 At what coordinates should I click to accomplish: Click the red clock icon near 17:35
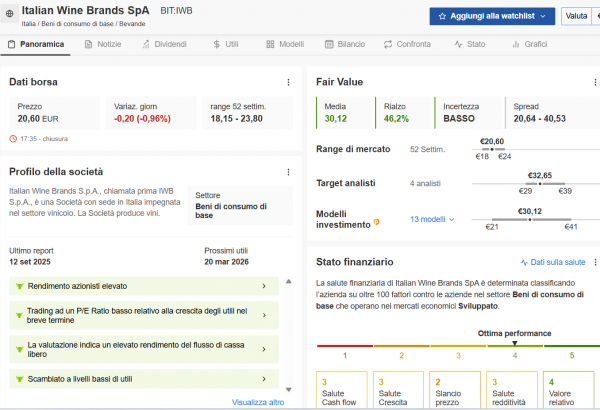13,139
